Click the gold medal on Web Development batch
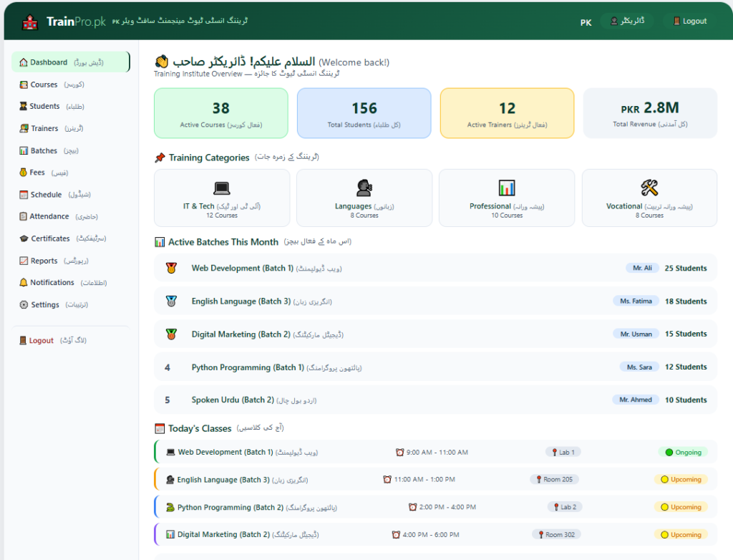This screenshot has width=733, height=560. (x=171, y=268)
